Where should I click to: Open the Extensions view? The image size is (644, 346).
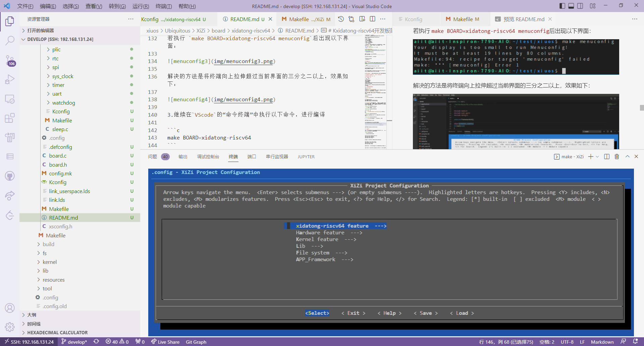tap(10, 118)
